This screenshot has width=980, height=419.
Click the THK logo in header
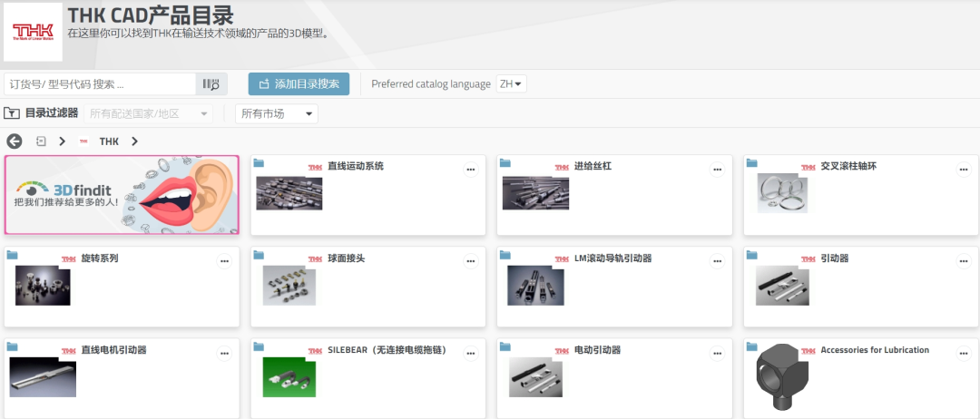(x=34, y=32)
